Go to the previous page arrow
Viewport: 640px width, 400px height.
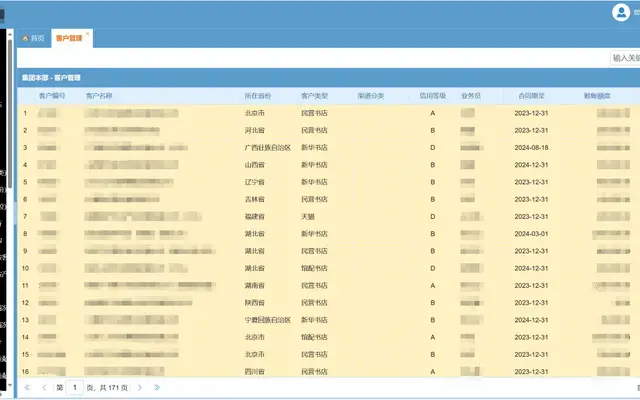coord(44,387)
